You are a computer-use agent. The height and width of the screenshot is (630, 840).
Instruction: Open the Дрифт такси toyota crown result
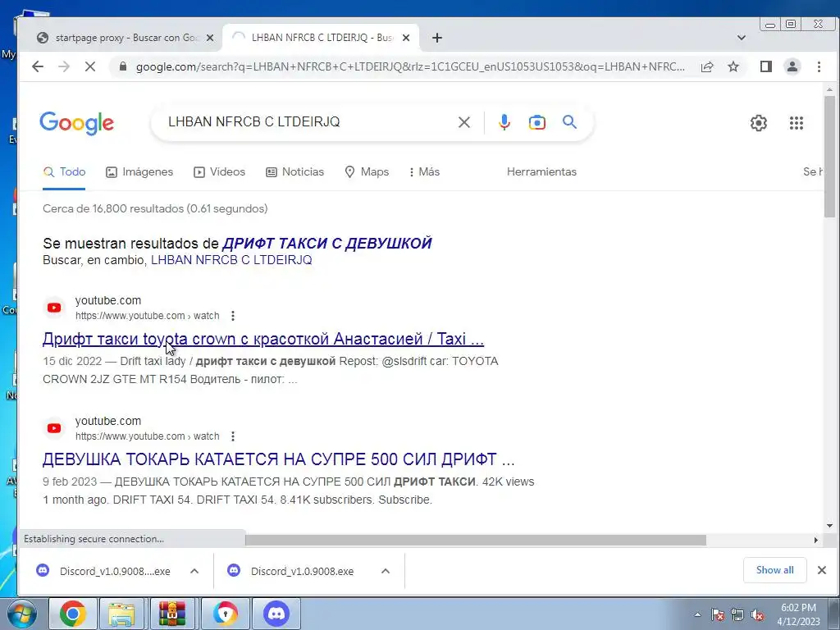click(x=263, y=339)
